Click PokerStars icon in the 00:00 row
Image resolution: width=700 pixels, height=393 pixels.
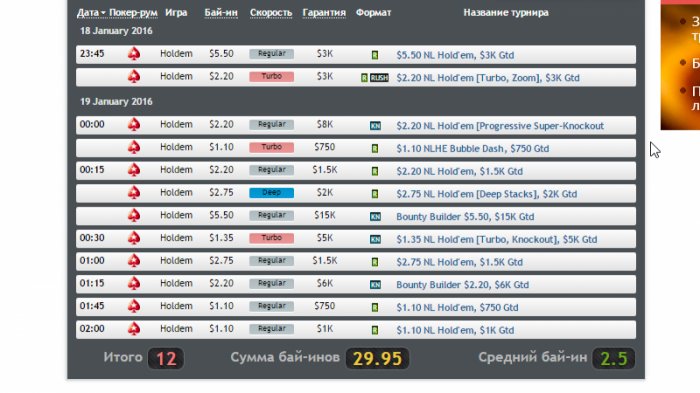point(134,125)
